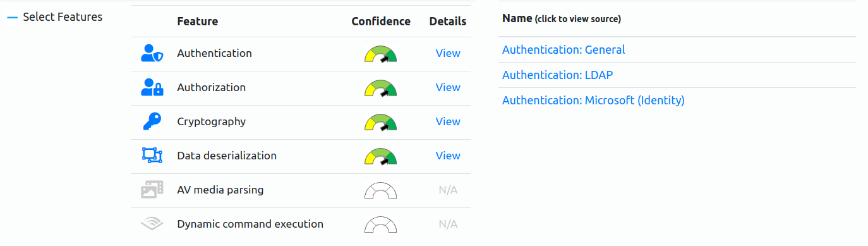This screenshot has width=868, height=246.
Task: Click the Authentication confidence gauge
Action: click(381, 54)
